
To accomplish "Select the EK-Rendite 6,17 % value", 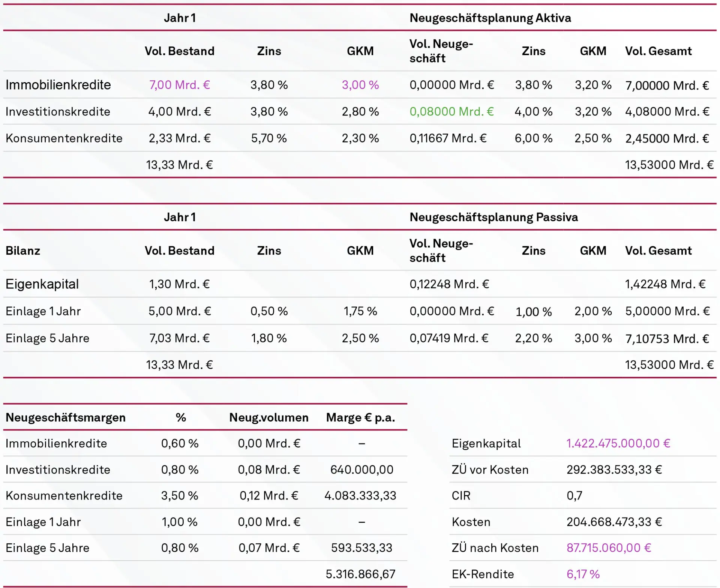I will [x=583, y=574].
